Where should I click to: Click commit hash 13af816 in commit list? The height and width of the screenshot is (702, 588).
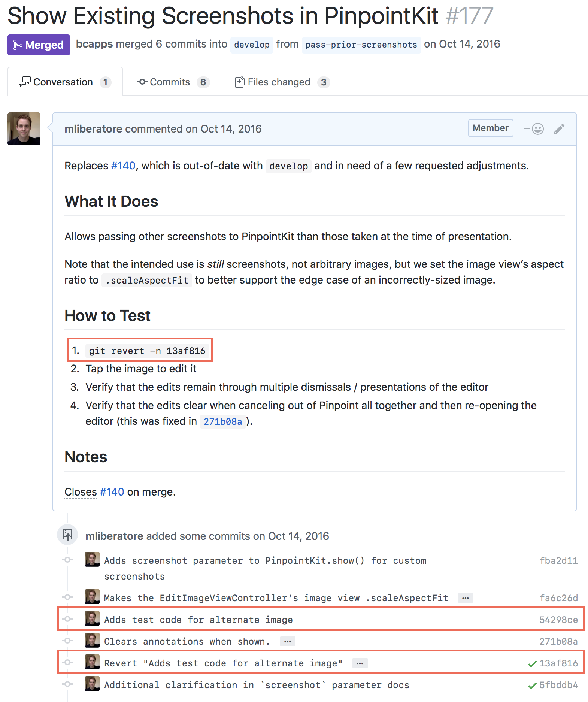click(558, 663)
